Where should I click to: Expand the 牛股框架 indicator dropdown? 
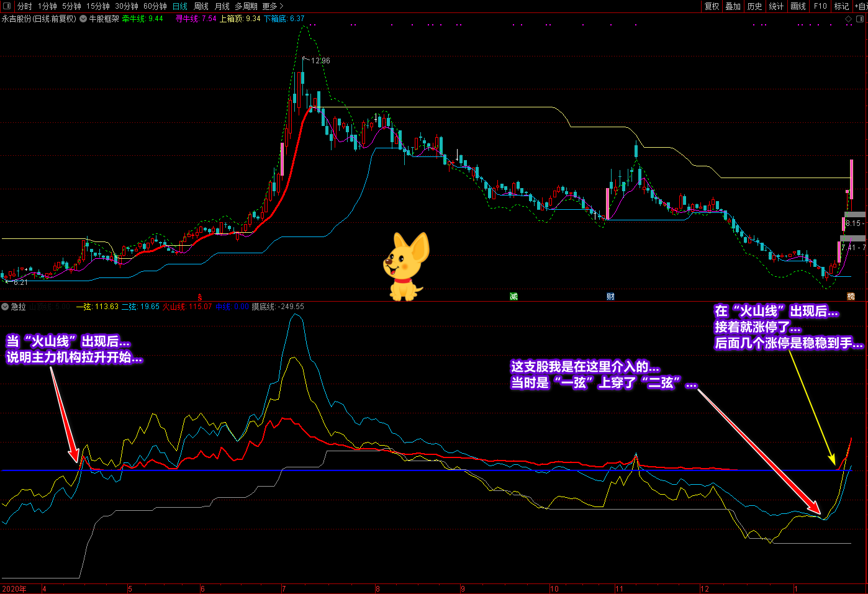pyautogui.click(x=83, y=19)
